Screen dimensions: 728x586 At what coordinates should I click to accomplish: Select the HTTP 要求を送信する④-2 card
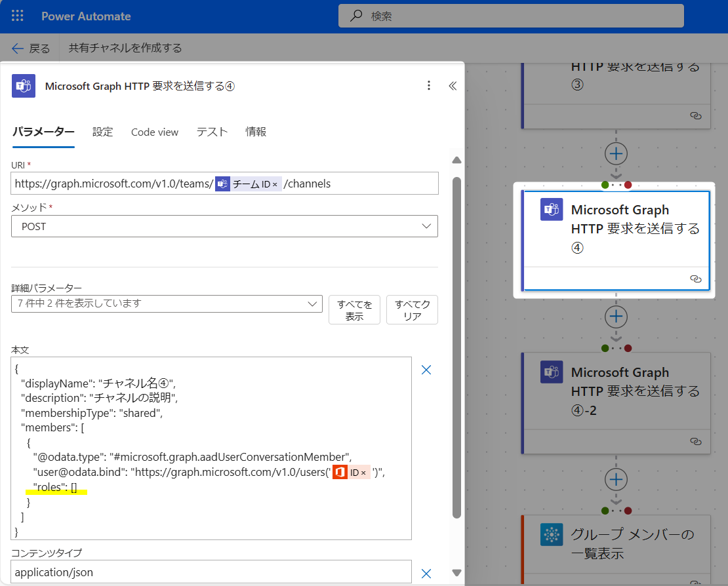(x=616, y=403)
